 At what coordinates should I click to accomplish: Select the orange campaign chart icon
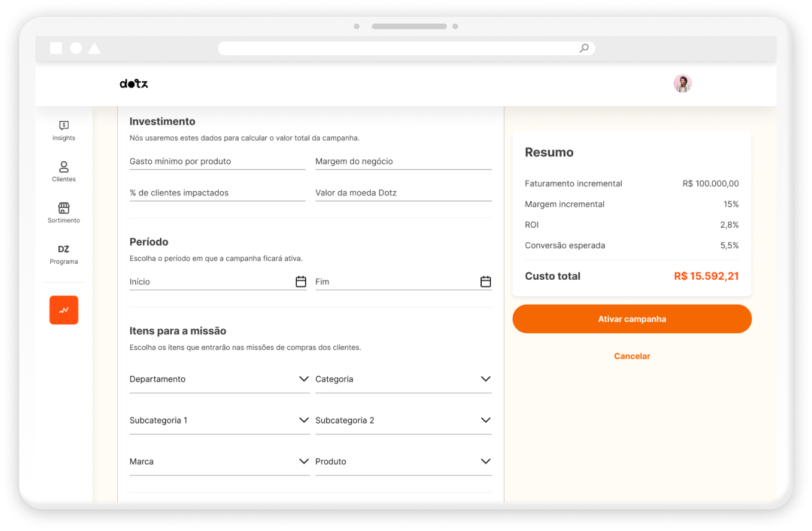pos(64,310)
